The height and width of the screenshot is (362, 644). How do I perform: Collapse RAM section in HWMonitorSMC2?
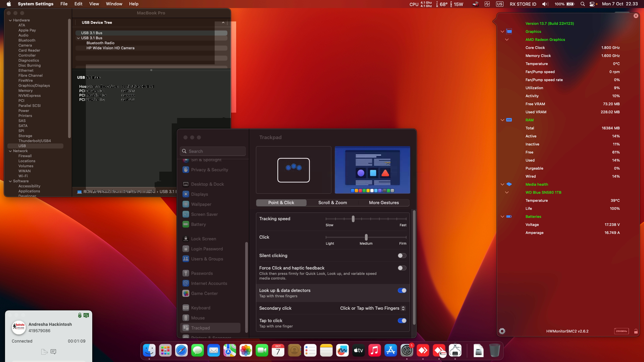(x=502, y=120)
